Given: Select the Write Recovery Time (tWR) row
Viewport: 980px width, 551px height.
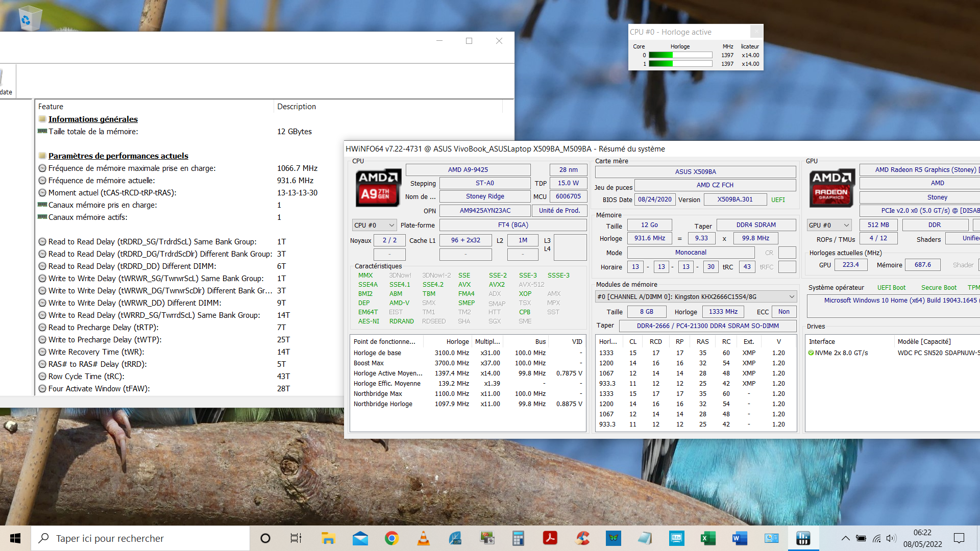Looking at the screenshot, I should [190, 352].
